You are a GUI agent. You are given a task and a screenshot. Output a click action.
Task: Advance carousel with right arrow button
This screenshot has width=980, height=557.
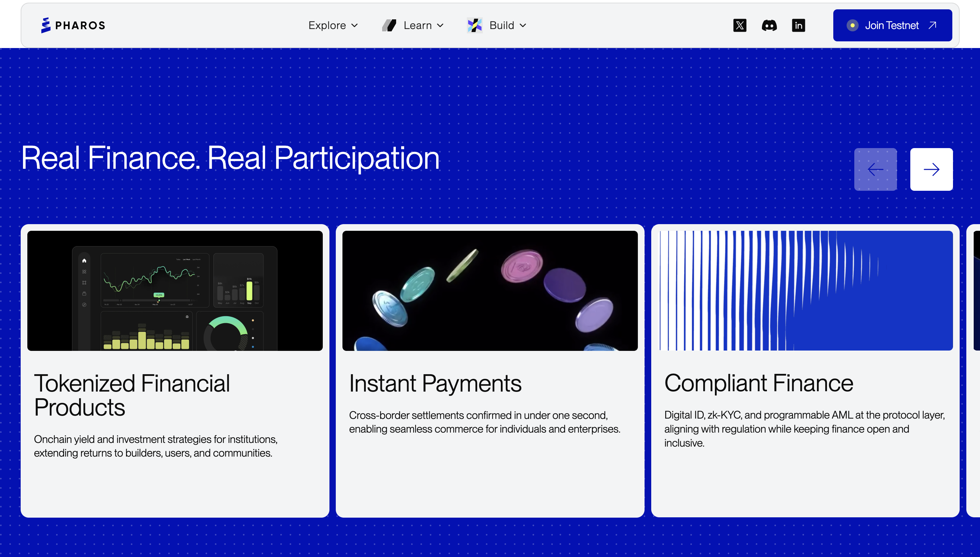931,169
